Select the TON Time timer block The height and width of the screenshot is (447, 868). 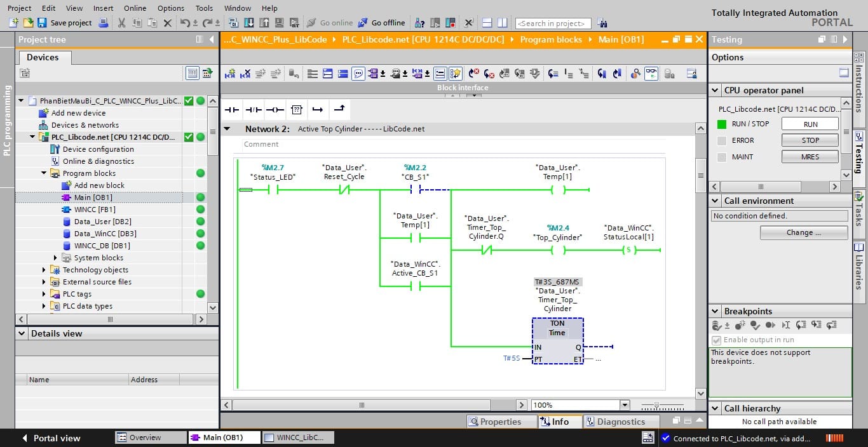coord(557,341)
